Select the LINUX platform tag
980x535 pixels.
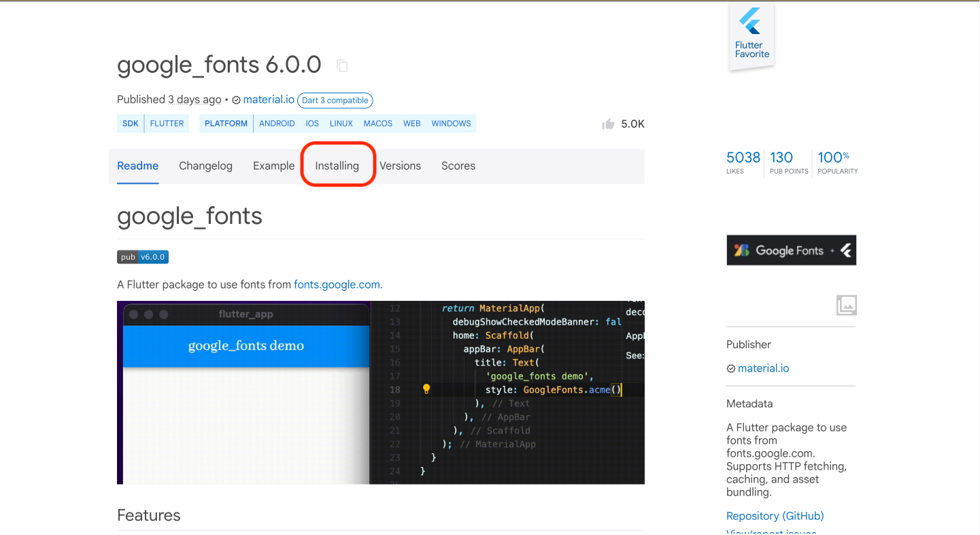pyautogui.click(x=341, y=124)
